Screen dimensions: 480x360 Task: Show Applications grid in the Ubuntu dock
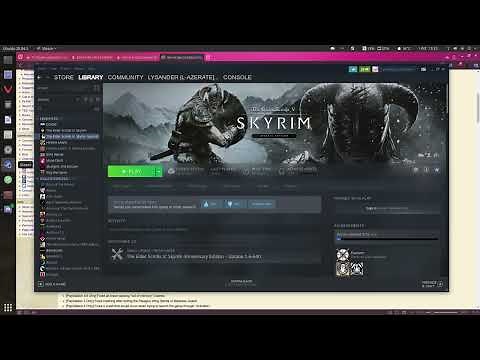pos(8,307)
